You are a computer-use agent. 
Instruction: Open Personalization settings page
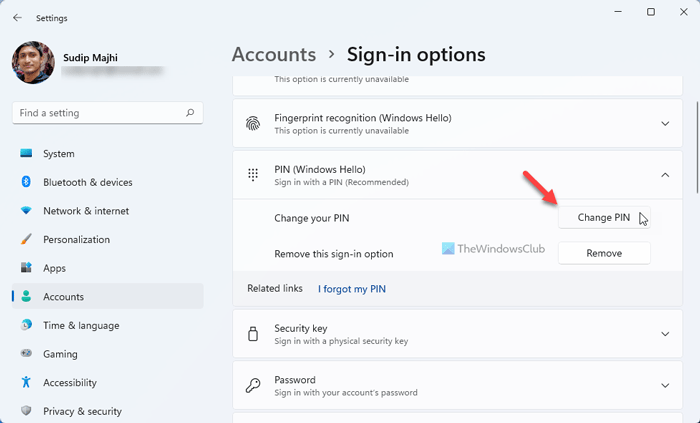[76, 240]
